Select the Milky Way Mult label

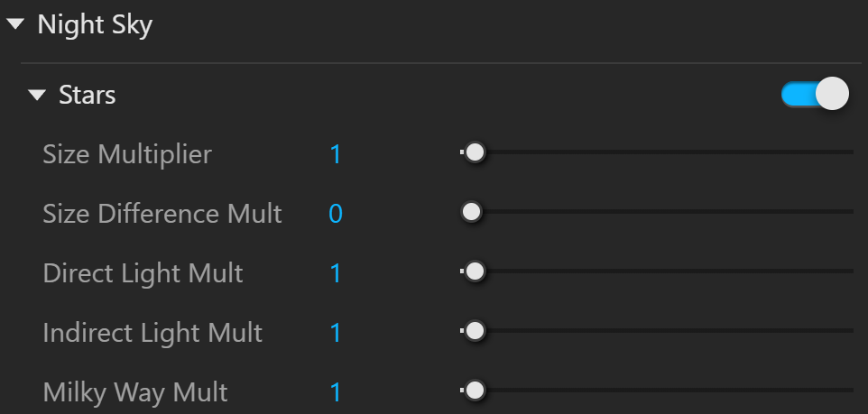pos(135,393)
